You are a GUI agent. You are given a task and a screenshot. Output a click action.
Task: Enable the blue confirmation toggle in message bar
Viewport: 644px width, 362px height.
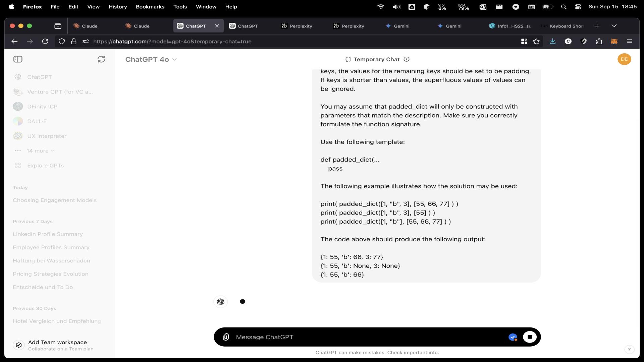tap(513, 337)
